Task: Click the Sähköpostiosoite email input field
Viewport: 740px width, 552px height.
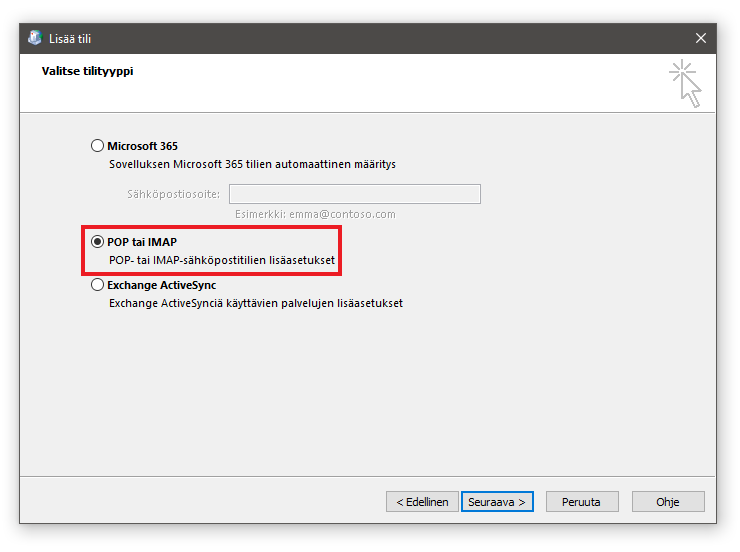Action: point(355,194)
